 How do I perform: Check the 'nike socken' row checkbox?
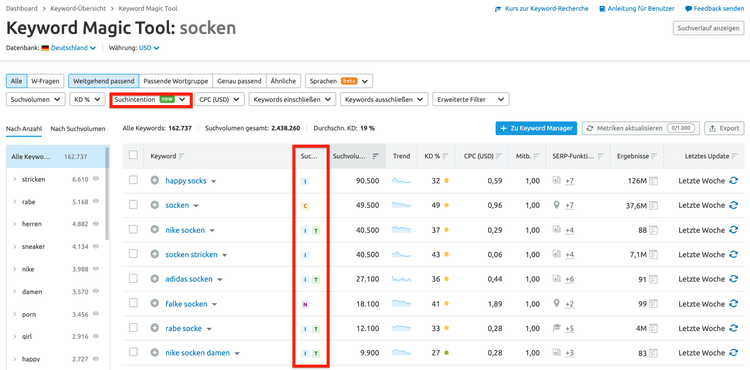133,229
